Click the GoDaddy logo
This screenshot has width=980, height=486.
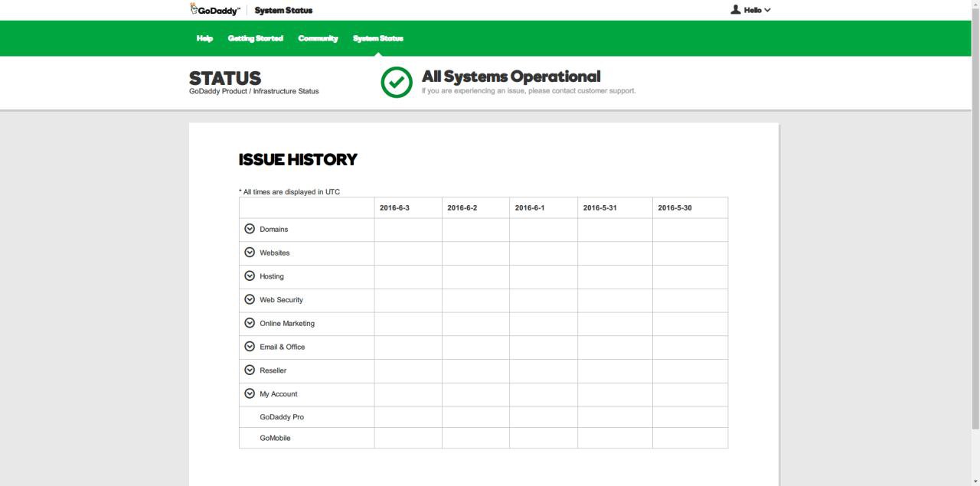tap(214, 10)
